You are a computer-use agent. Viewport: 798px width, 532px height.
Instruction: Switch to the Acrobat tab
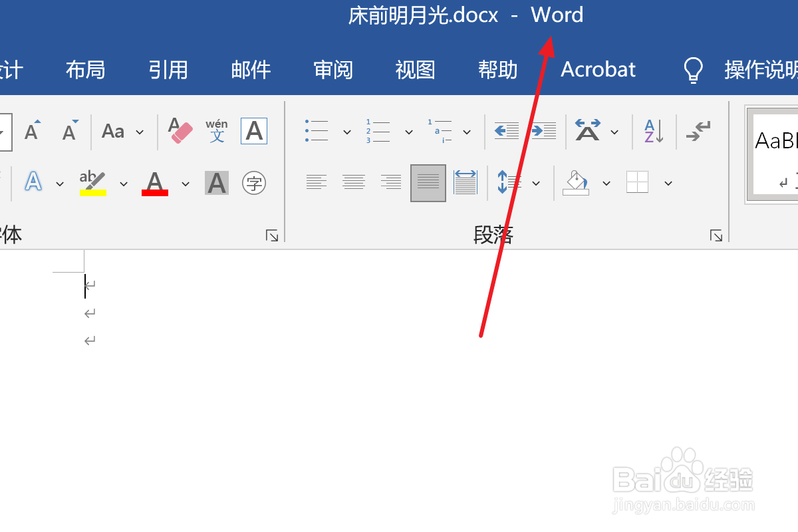pyautogui.click(x=598, y=70)
